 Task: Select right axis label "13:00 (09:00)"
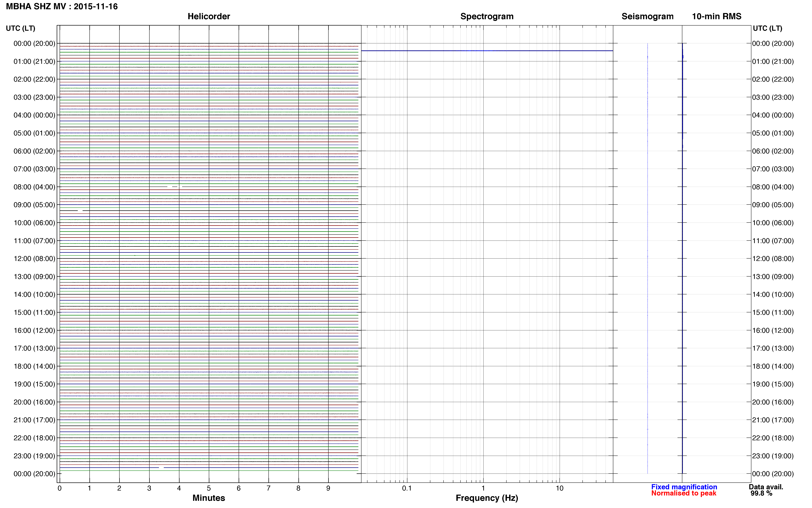[x=773, y=277]
